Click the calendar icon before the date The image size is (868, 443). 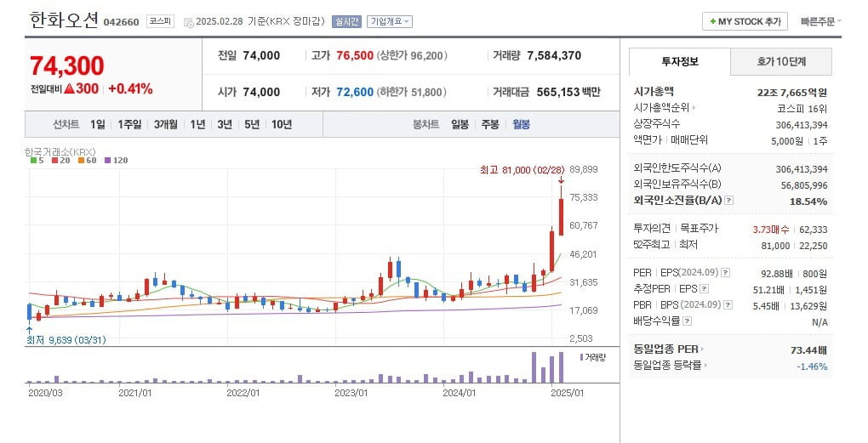(x=188, y=23)
